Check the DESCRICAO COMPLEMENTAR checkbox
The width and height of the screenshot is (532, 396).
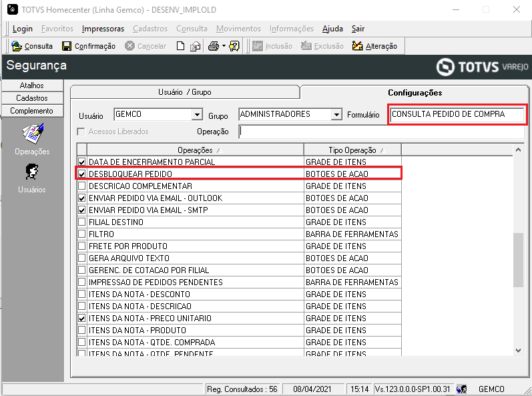[81, 186]
